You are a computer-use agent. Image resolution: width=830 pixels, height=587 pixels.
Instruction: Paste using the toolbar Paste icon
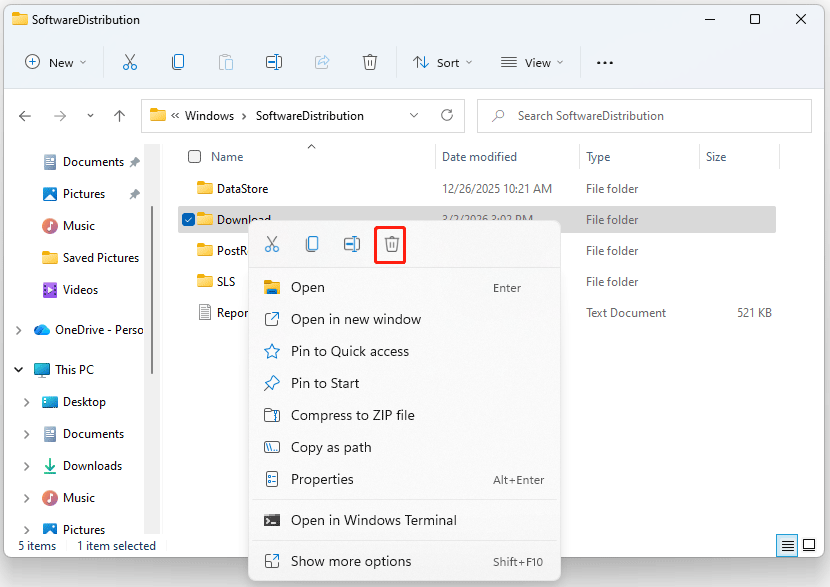tap(226, 62)
